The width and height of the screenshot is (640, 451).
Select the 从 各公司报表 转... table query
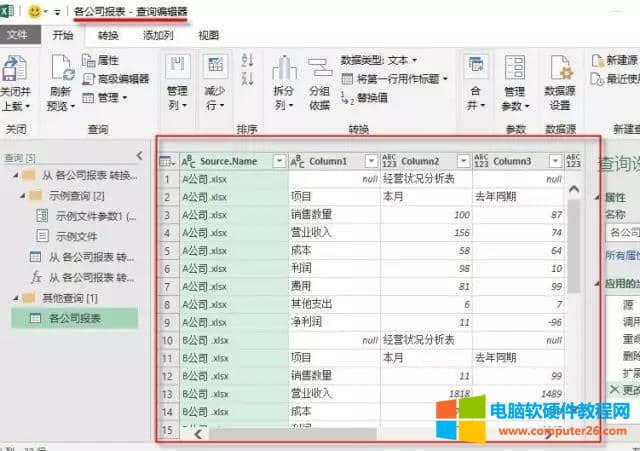pos(82,257)
